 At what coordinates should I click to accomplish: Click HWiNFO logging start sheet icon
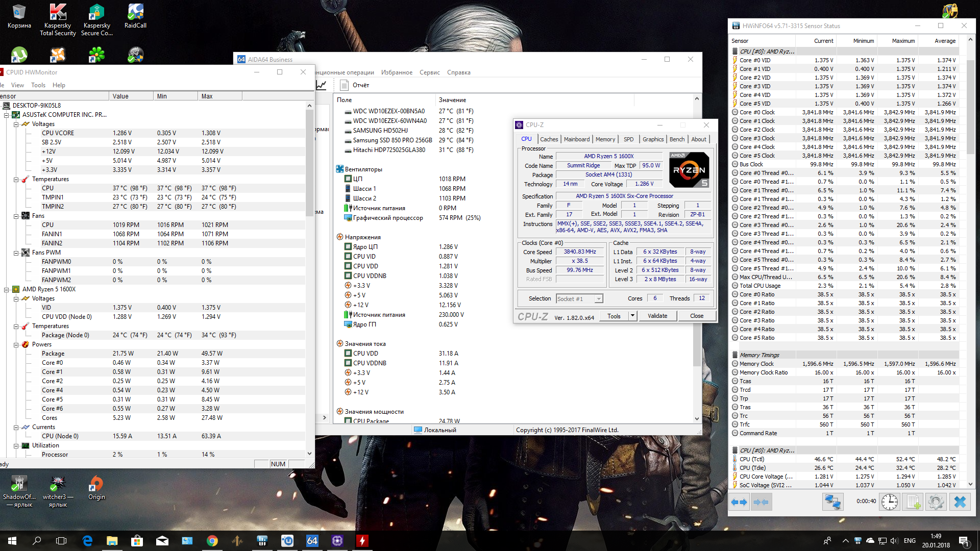tap(913, 502)
